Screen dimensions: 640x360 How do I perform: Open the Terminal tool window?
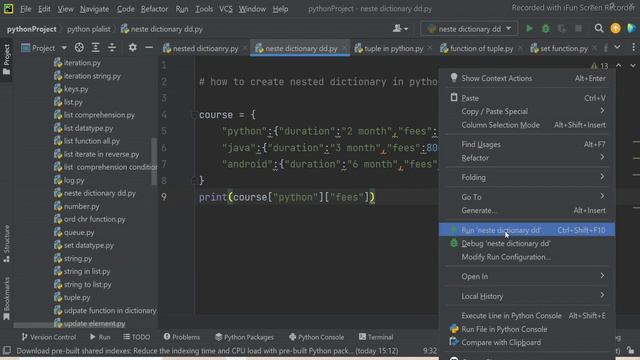(376, 337)
